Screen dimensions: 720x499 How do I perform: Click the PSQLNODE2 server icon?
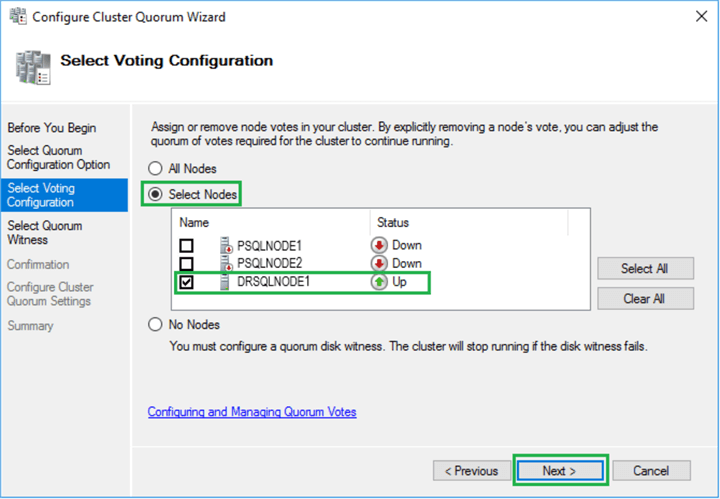(225, 263)
